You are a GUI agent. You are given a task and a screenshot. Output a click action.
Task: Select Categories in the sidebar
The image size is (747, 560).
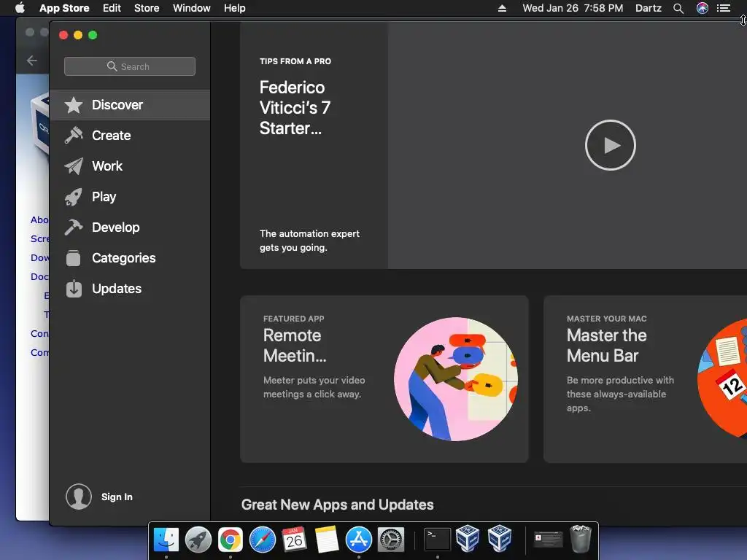[130, 257]
